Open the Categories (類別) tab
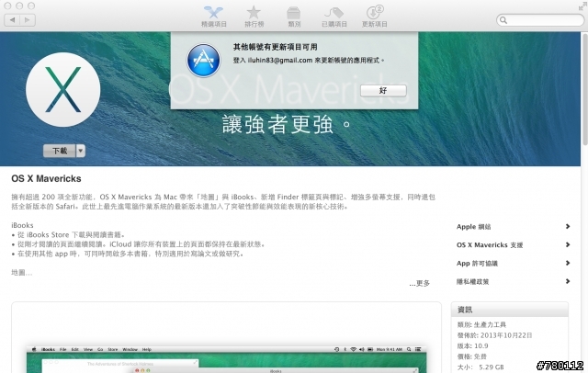588x373 pixels. coord(294,17)
